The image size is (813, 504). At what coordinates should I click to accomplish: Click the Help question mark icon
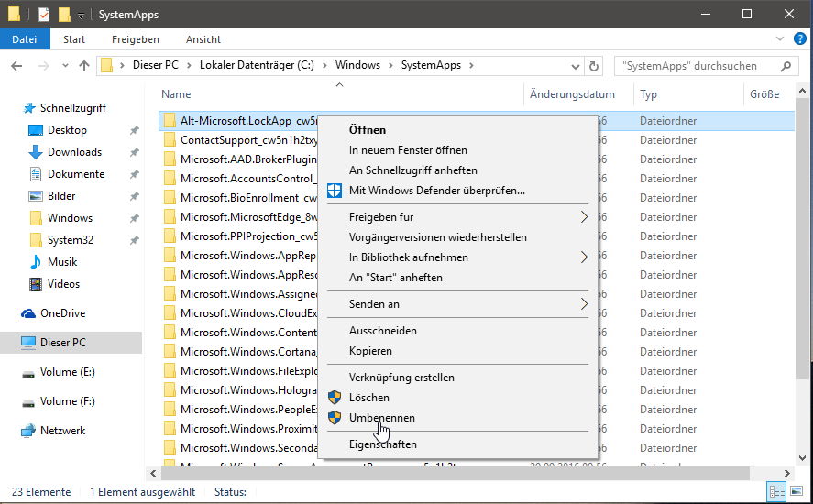tap(800, 38)
